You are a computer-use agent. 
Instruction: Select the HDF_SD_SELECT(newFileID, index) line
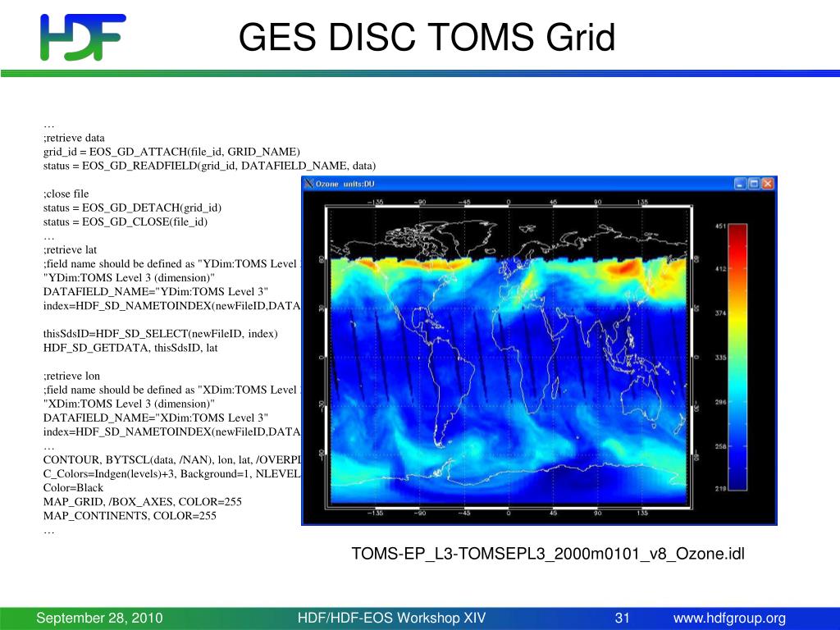pos(161,333)
